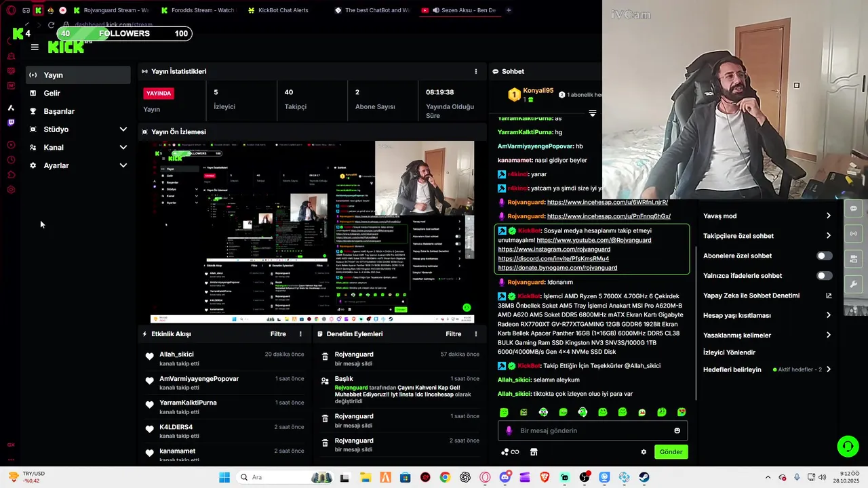This screenshot has height=488, width=868.
Task: Open the Discord invite link in chat
Action: tap(553, 258)
